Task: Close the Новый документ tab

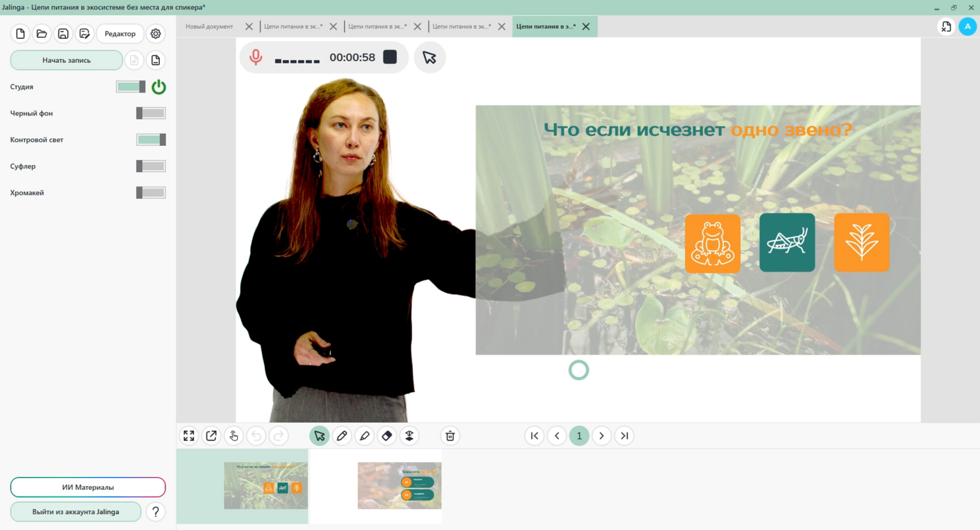Action: coord(249,26)
